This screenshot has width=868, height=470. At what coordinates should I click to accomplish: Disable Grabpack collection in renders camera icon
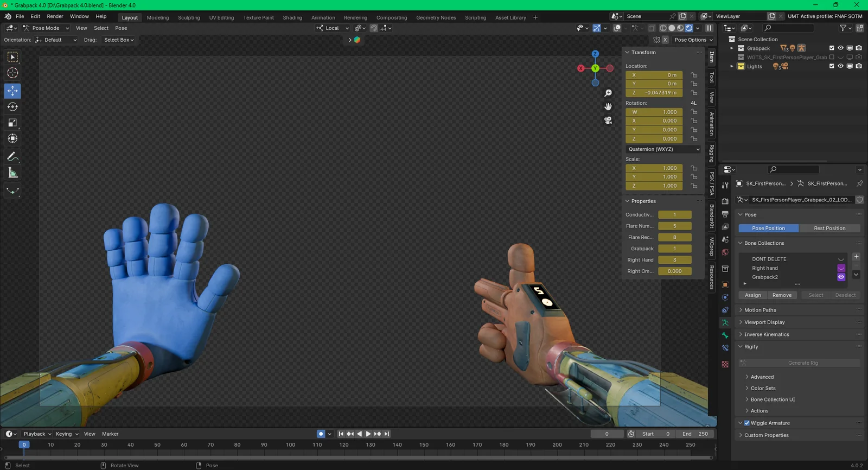[x=859, y=48]
